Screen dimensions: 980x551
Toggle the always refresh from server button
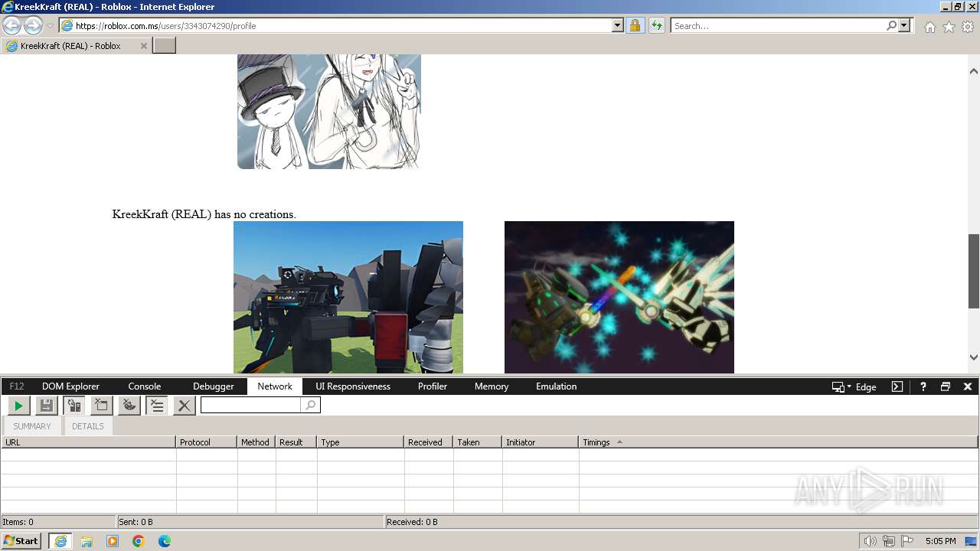coord(74,406)
